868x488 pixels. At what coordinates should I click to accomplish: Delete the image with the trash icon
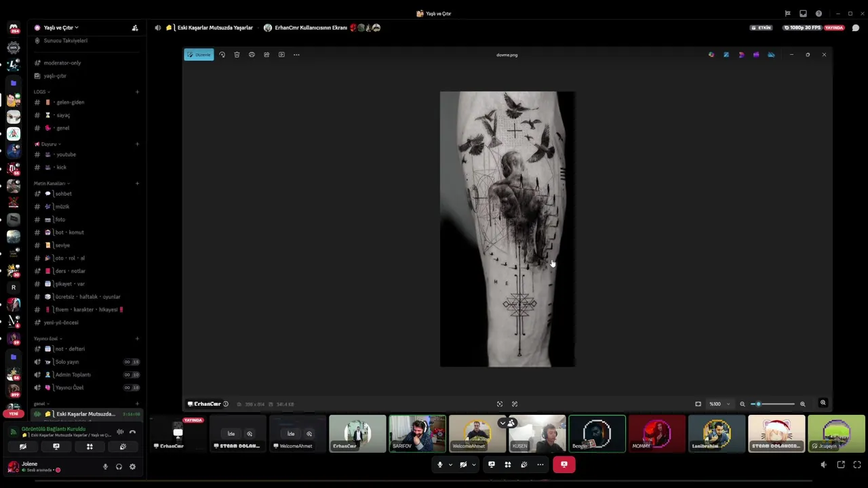(237, 54)
